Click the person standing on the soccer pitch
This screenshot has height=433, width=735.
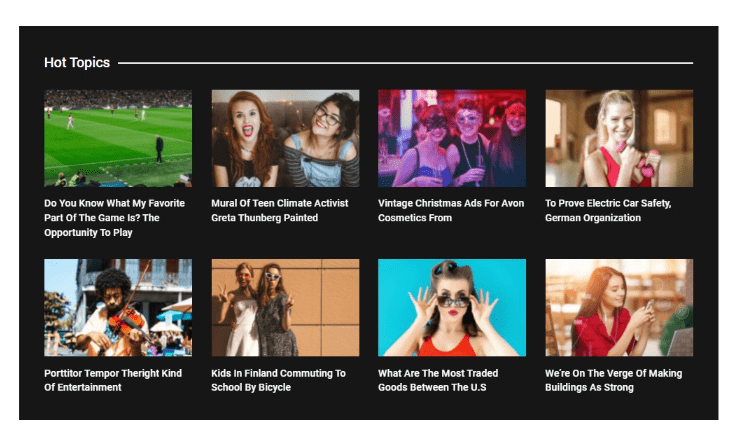[158, 148]
